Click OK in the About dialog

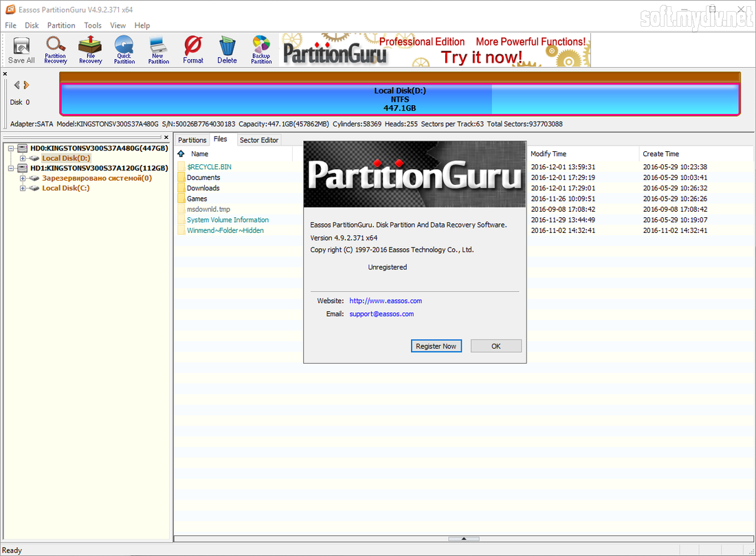tap(496, 346)
